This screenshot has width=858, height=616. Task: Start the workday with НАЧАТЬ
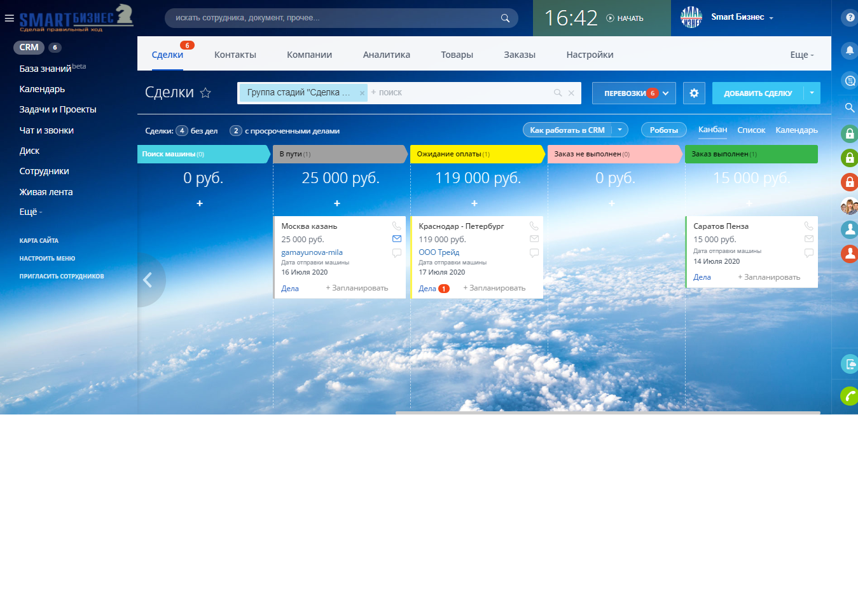(x=625, y=18)
